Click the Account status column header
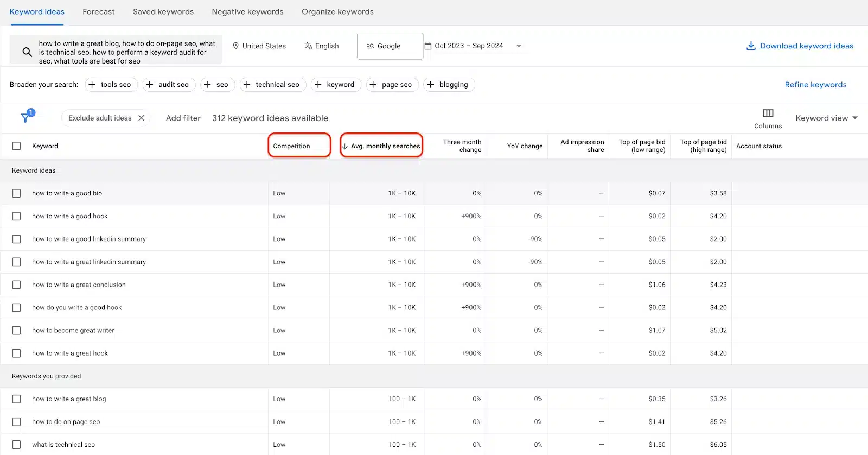The height and width of the screenshot is (455, 868). pos(759,146)
